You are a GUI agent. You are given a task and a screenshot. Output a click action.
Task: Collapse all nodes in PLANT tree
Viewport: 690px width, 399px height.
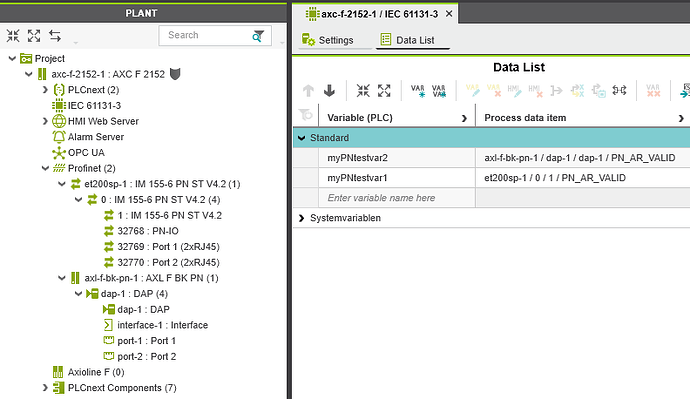13,36
